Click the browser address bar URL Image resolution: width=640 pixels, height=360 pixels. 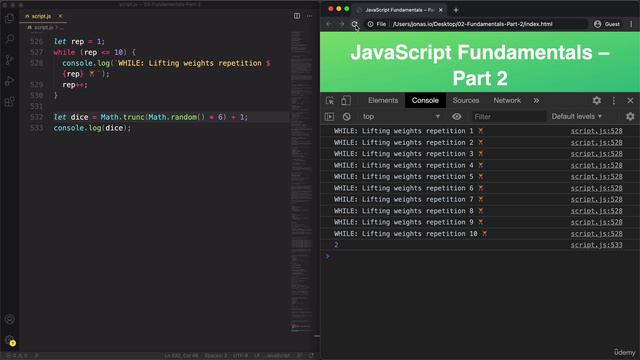(x=473, y=24)
